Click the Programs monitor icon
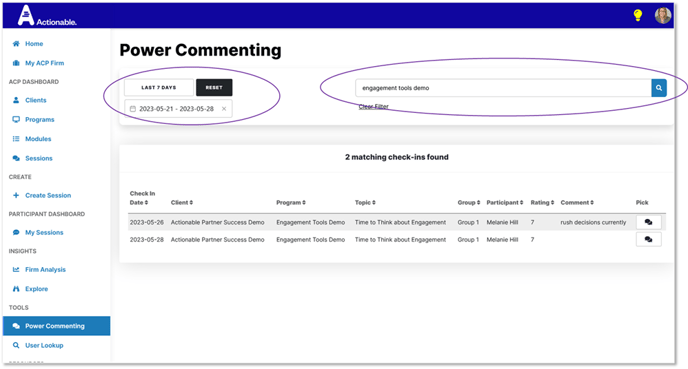 [x=16, y=119]
